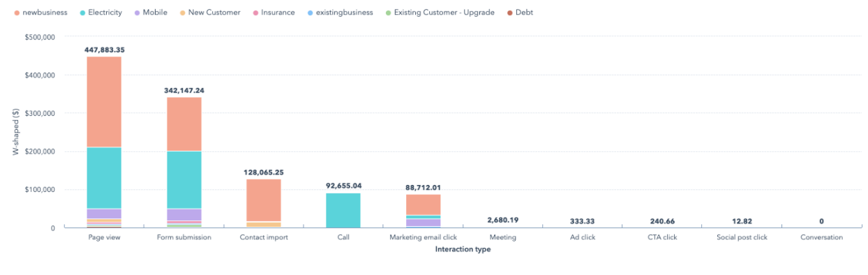Click the 92,655.04 total label
The height and width of the screenshot is (275, 868).
click(x=343, y=186)
